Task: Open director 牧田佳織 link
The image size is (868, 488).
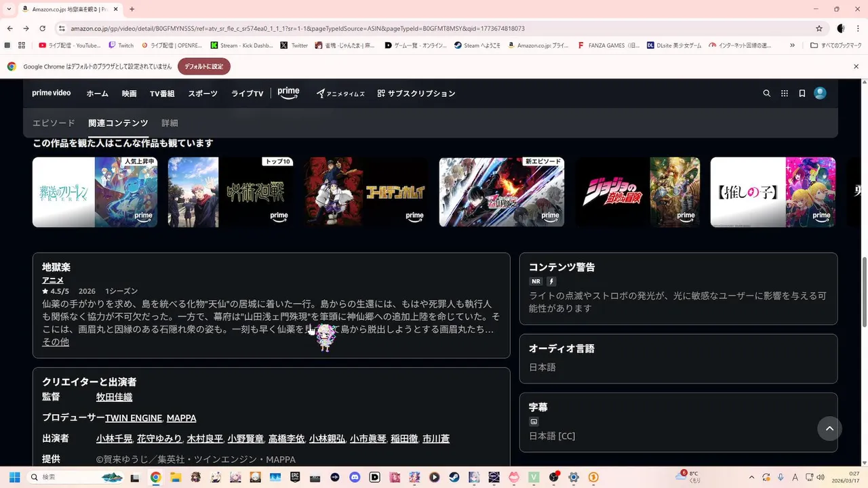Action: tap(114, 397)
